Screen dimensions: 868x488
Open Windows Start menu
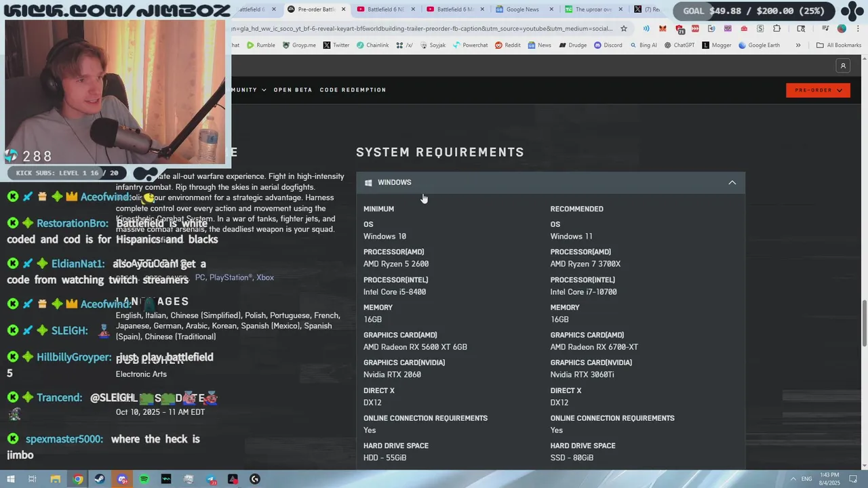11,479
